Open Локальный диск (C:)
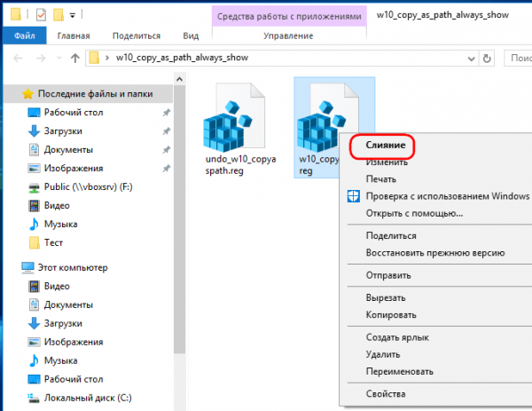This screenshot has width=532, height=411. click(88, 398)
